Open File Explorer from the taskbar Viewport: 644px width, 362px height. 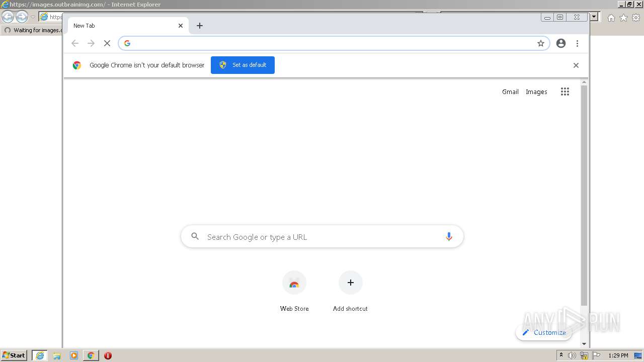click(x=57, y=355)
